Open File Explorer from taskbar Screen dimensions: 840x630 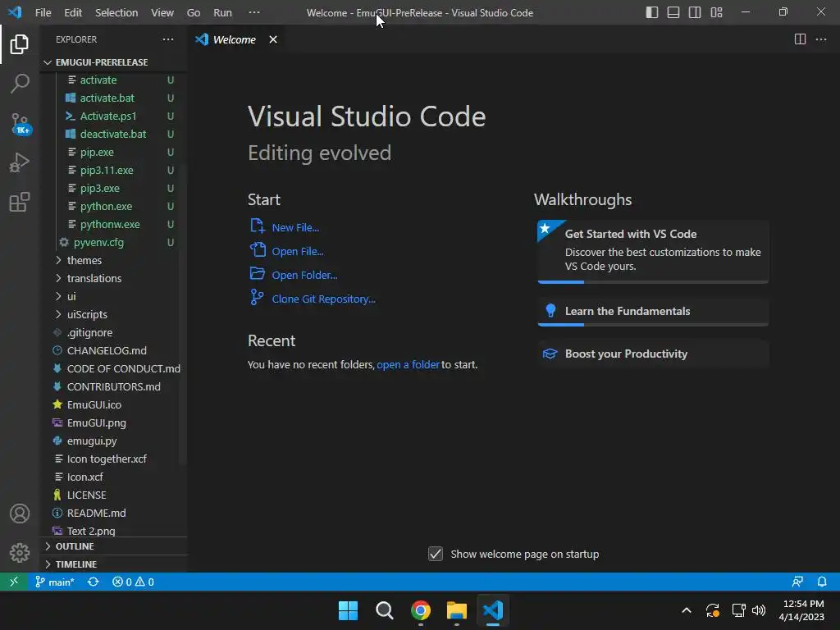(x=457, y=610)
